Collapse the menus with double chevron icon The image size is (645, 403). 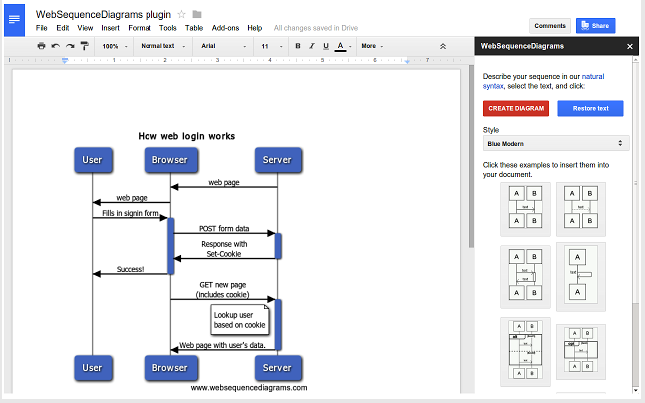[x=443, y=46]
